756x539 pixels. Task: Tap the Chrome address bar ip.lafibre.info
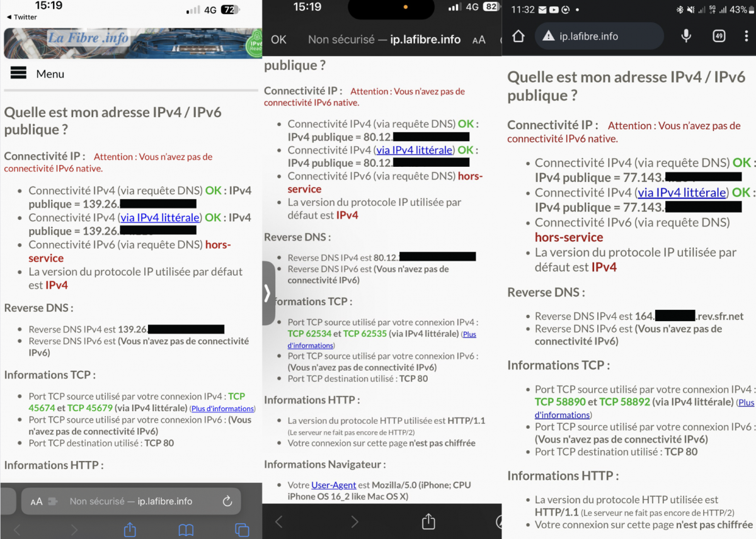tap(598, 37)
